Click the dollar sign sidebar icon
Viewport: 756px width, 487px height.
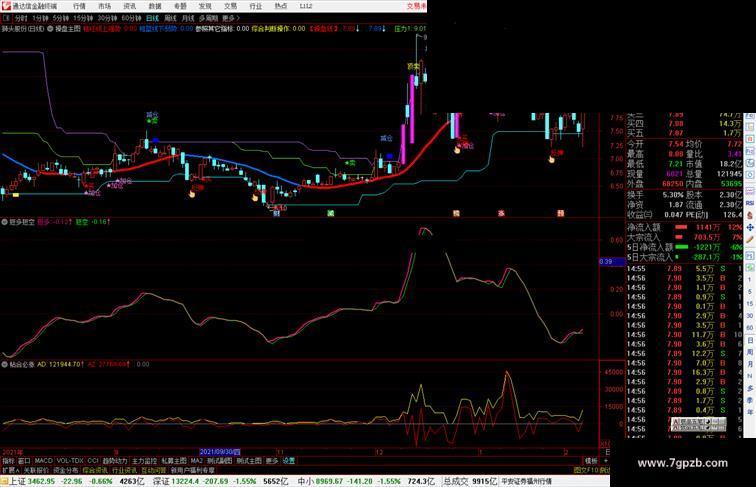pyautogui.click(x=750, y=215)
